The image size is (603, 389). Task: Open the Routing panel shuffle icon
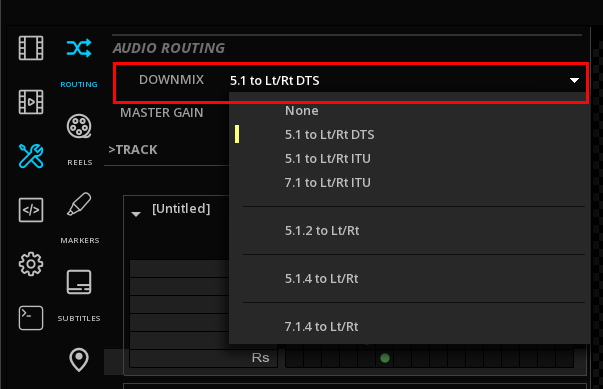[79, 48]
